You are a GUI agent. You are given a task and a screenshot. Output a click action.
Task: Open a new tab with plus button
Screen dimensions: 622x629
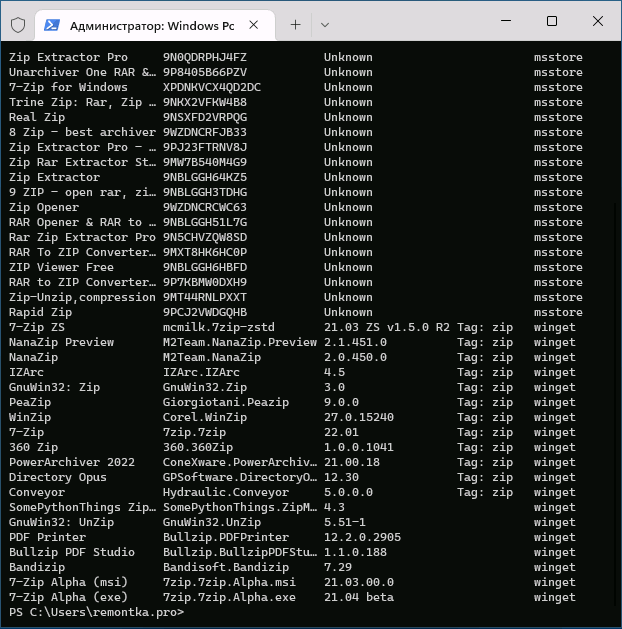click(295, 23)
